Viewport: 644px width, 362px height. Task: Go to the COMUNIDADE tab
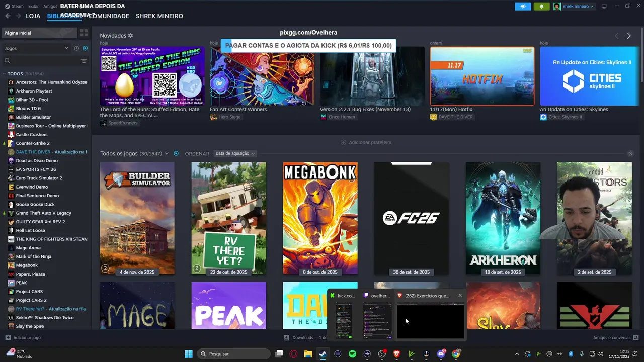[x=110, y=16]
